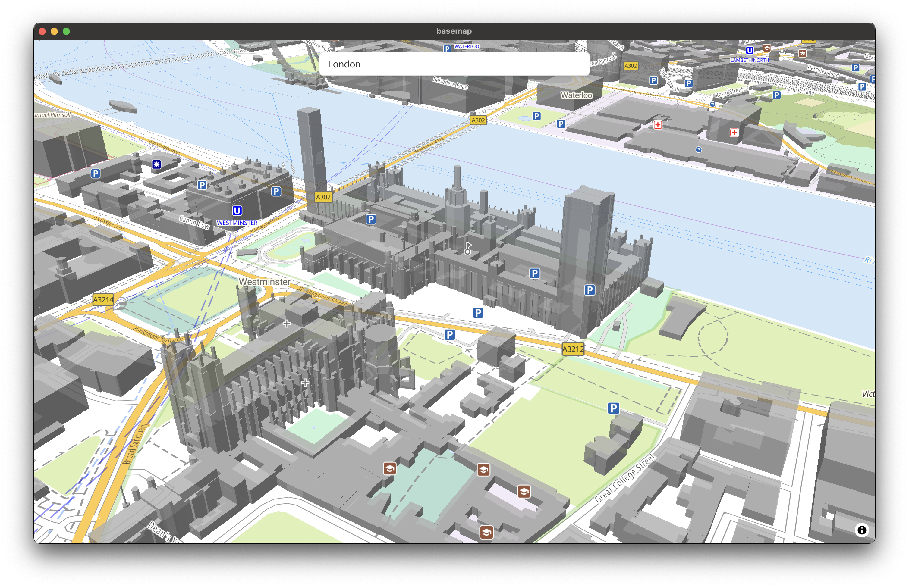The width and height of the screenshot is (909, 588).
Task: Click the WATERLOO station label
Action: click(x=466, y=47)
